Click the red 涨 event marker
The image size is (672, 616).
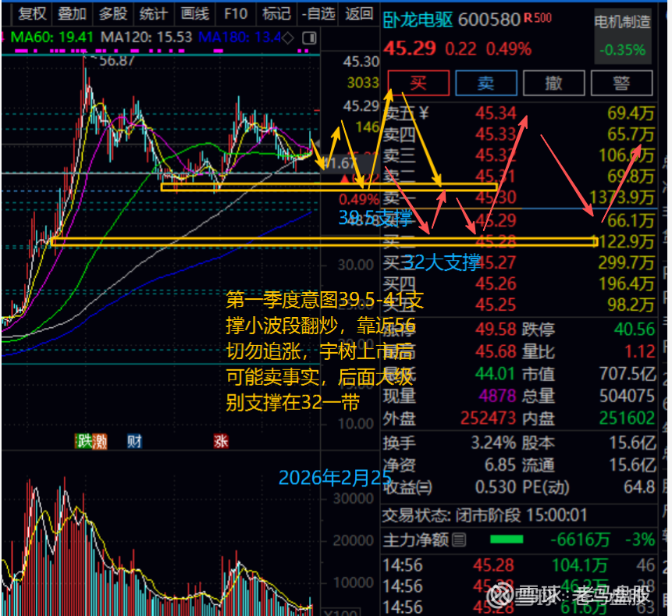(x=221, y=441)
